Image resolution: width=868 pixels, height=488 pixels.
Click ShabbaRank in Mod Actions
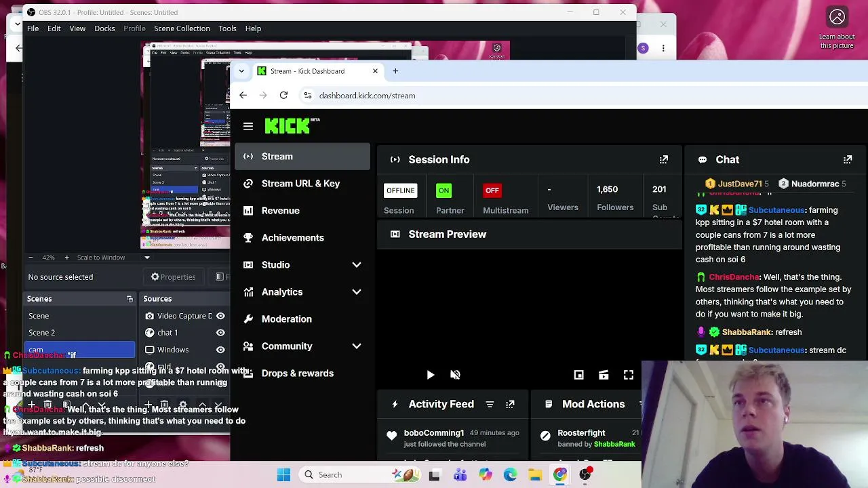(614, 445)
